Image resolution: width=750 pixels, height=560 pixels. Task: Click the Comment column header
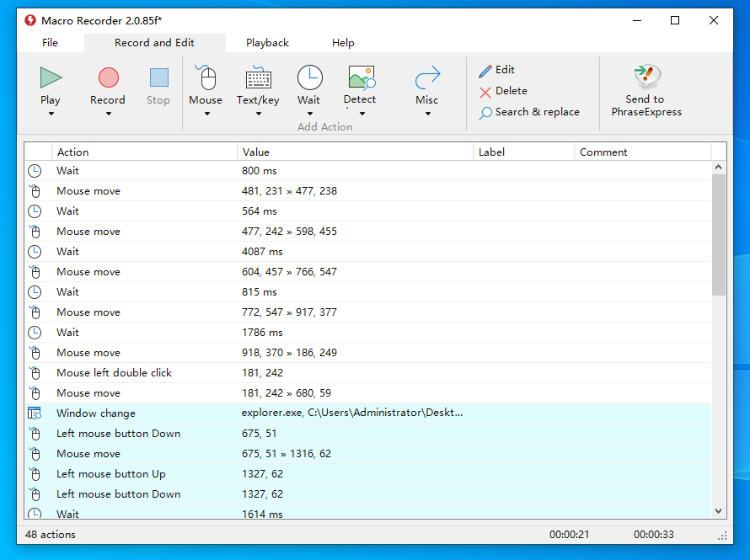642,152
